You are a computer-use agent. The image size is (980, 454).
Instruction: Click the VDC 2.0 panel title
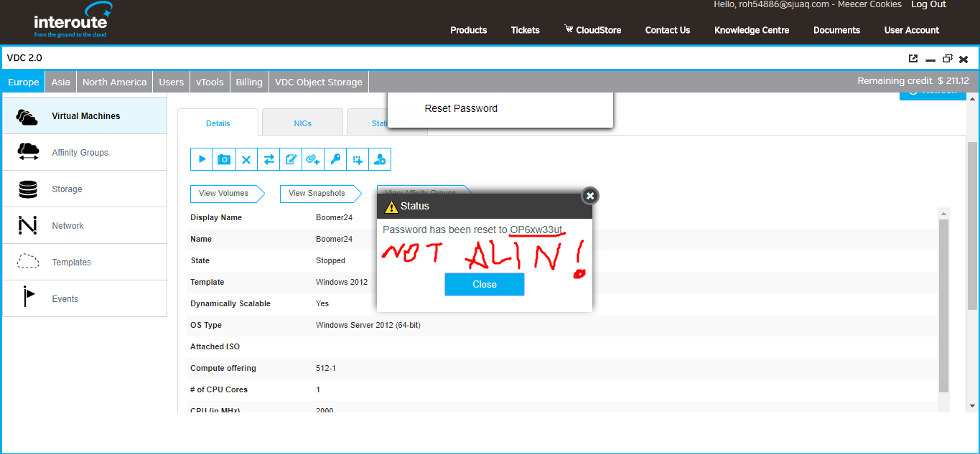click(x=24, y=58)
